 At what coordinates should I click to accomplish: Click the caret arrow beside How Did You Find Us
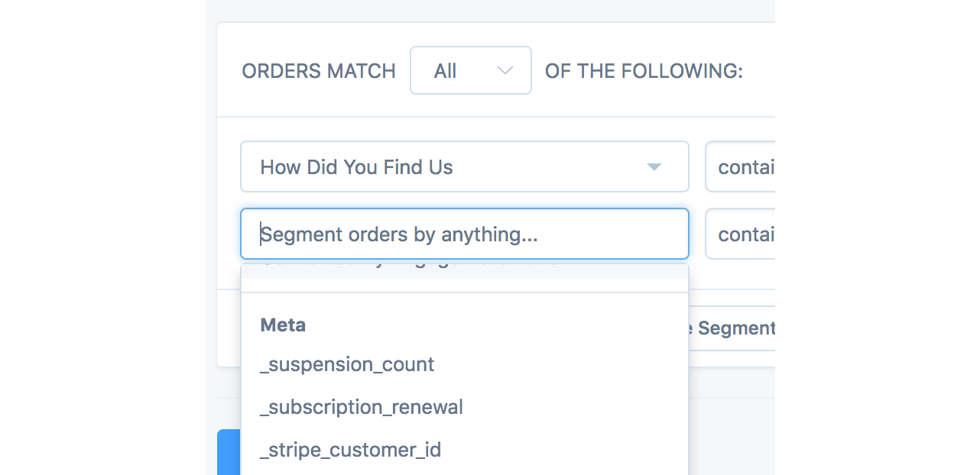pos(654,167)
